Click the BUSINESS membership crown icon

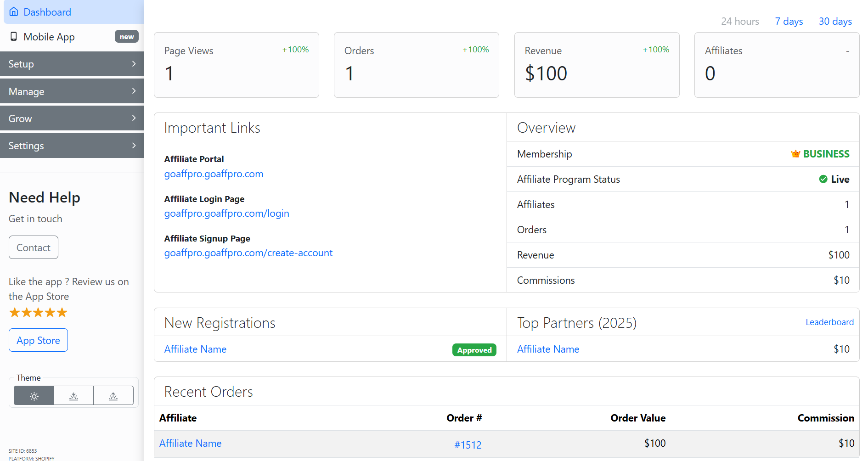pos(795,154)
